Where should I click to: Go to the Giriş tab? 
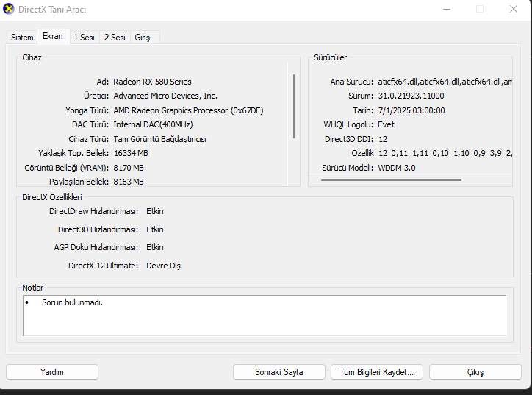coord(143,38)
